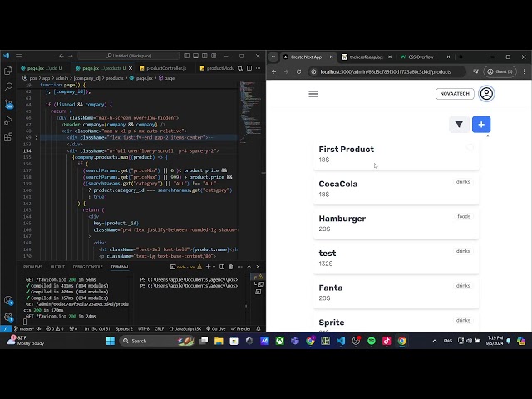Switch to the CSS Overflow browser tab

[425, 57]
